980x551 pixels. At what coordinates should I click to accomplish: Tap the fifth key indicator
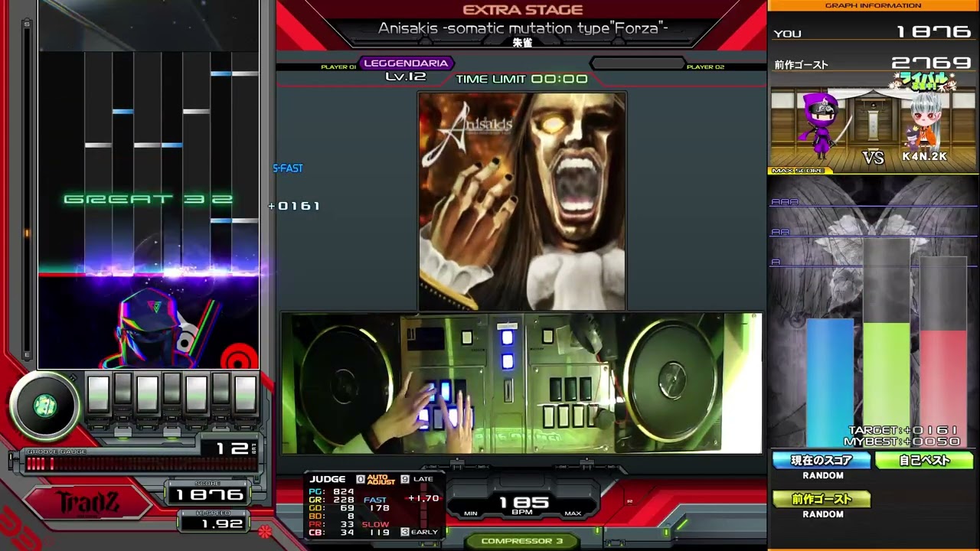196,394
